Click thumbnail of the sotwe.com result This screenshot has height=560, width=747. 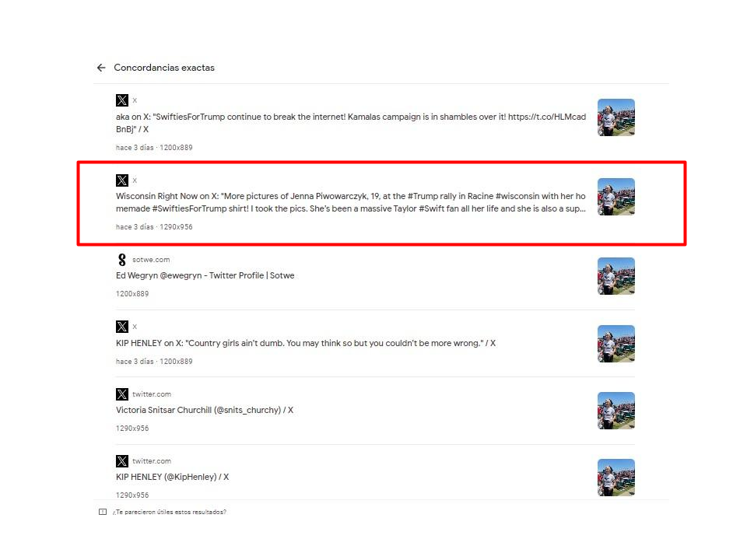(616, 276)
